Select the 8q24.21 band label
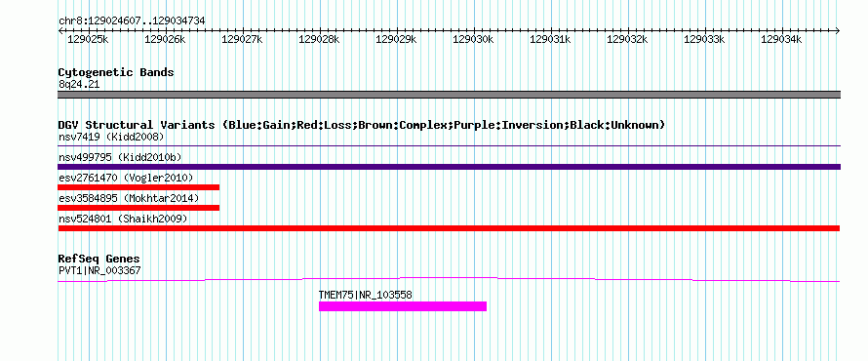Image resolution: width=868 pixels, height=361 pixels. click(x=79, y=85)
